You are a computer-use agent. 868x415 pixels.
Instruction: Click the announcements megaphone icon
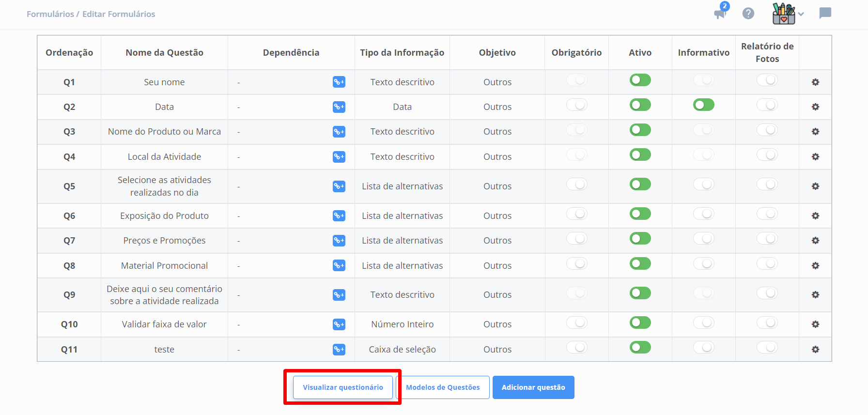click(720, 14)
